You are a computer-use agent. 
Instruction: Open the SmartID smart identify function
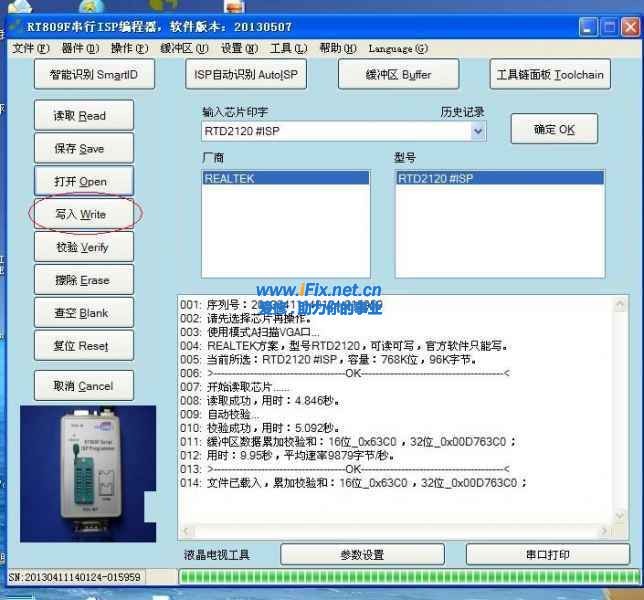tap(100, 74)
